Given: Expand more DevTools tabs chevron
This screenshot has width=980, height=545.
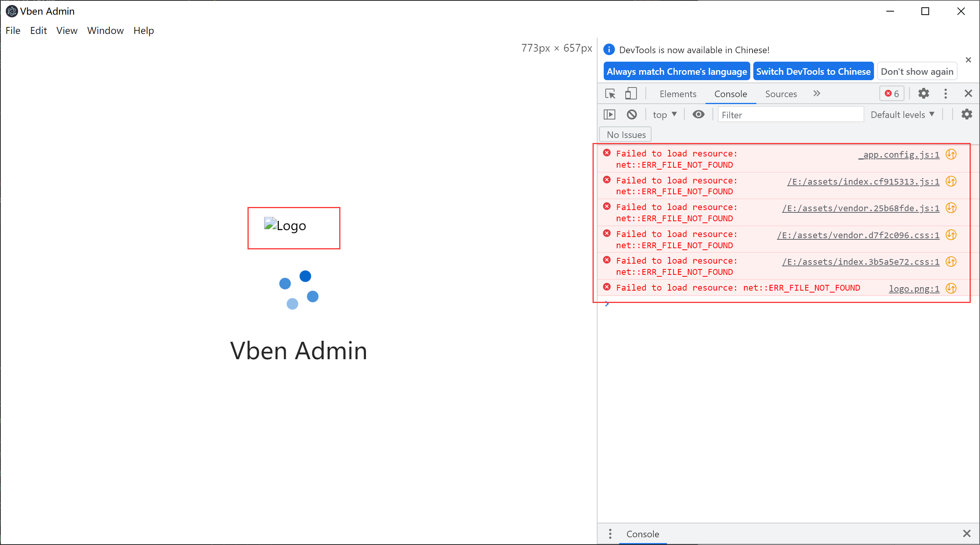Looking at the screenshot, I should pos(817,94).
